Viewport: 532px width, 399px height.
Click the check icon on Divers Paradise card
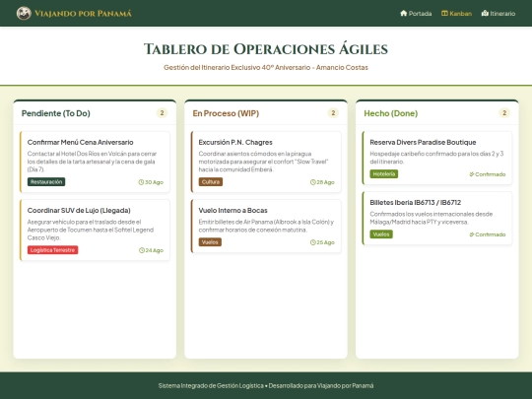click(472, 174)
